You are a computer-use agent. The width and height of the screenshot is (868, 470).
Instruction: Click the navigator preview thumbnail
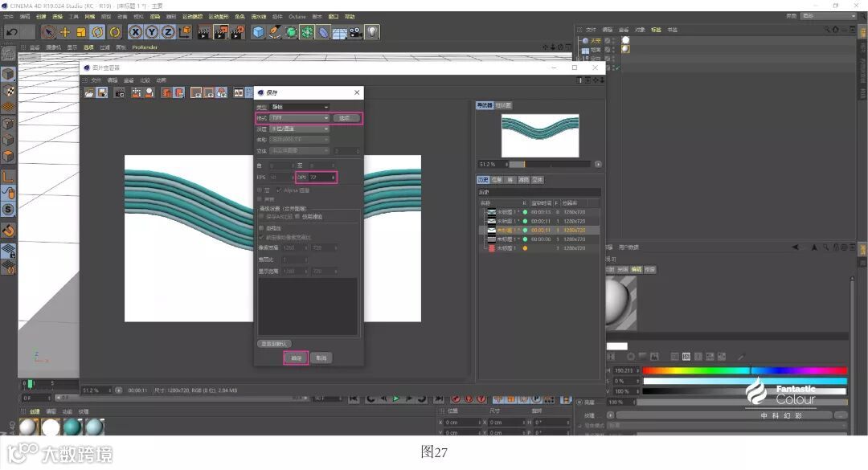(540, 136)
